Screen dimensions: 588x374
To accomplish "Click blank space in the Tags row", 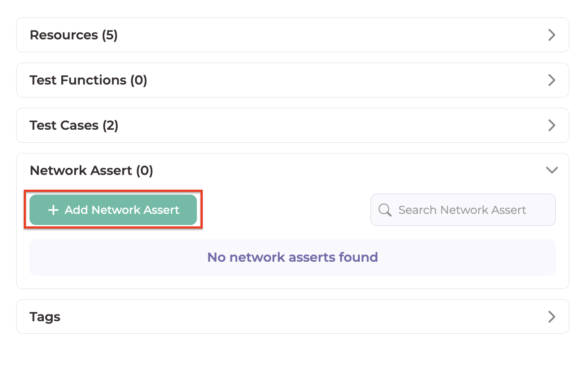I will tap(291, 317).
